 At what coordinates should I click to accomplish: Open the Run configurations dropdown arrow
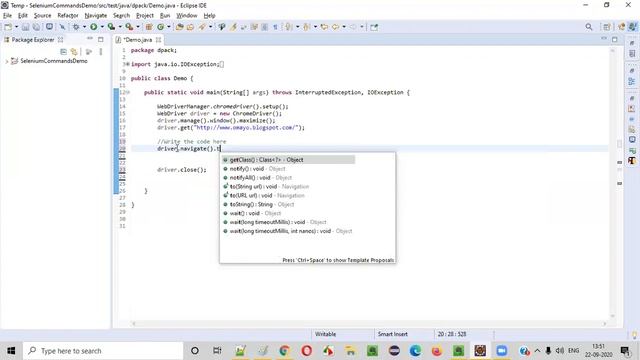click(x=102, y=27)
